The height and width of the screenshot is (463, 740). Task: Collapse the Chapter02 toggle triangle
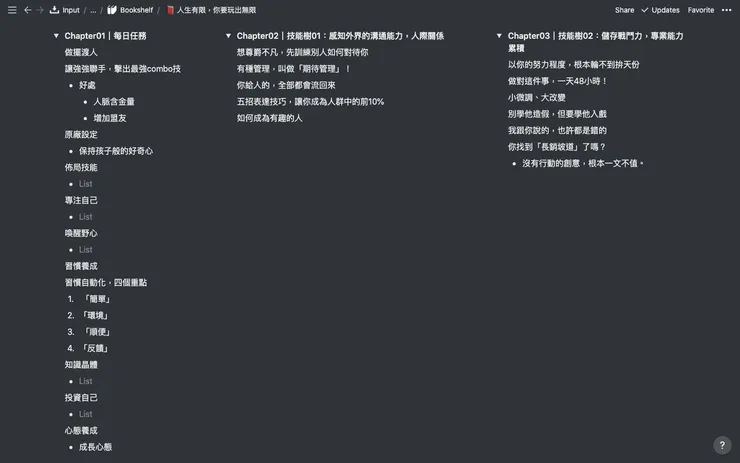point(228,36)
